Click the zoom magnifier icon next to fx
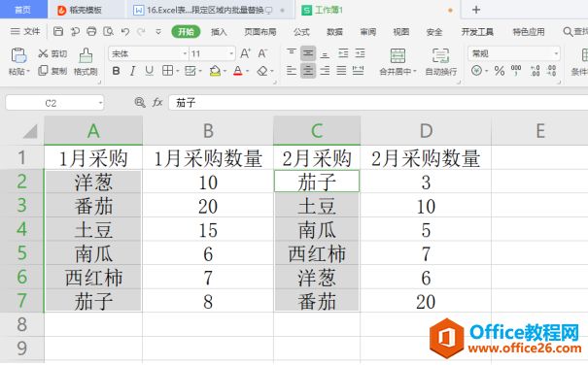 click(140, 102)
